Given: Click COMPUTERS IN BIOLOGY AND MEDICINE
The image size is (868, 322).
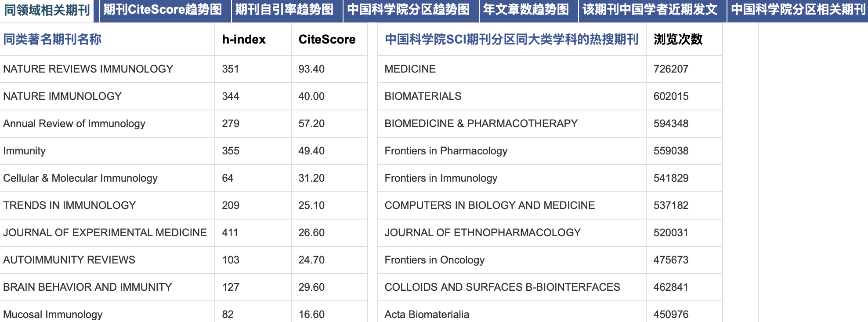Looking at the screenshot, I should (490, 205).
